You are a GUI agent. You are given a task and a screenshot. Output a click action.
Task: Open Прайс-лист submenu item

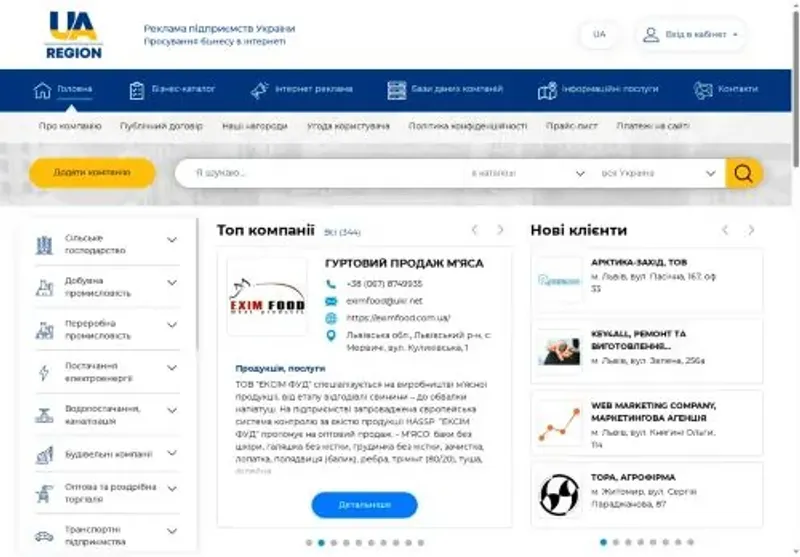571,126
